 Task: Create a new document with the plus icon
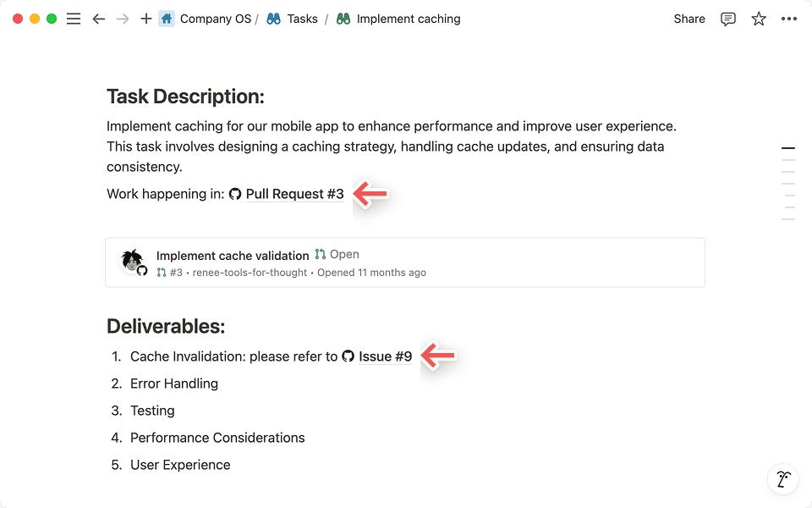[x=145, y=18]
